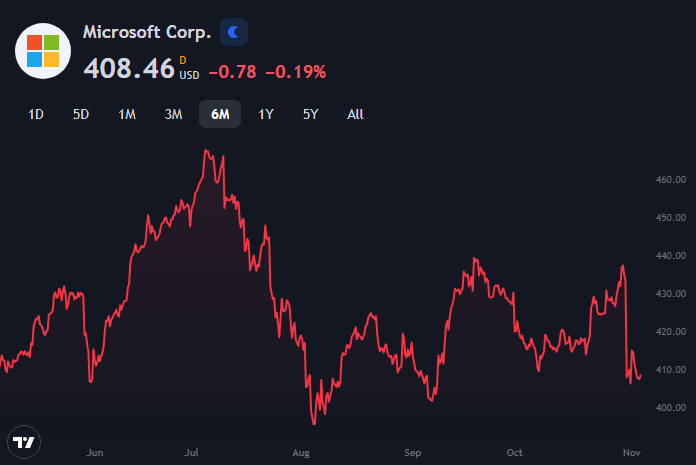Viewport: 696px width, 465px height.
Task: Show the 1Y chart range
Action: tap(266, 114)
